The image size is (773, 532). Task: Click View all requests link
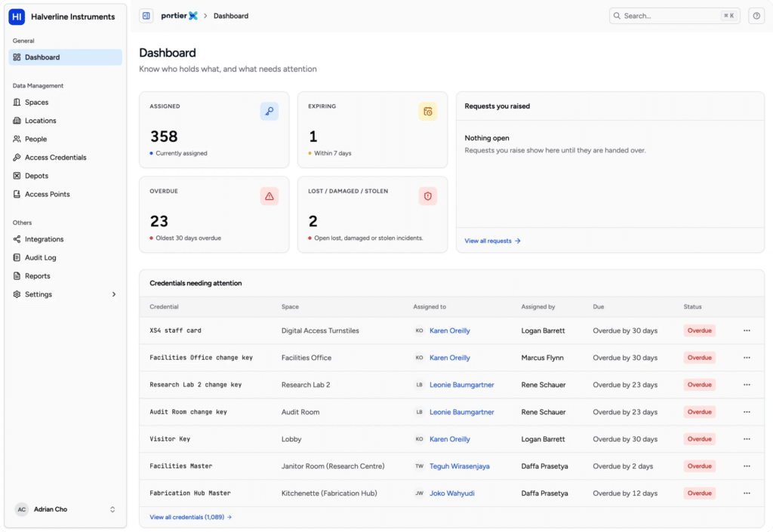pyautogui.click(x=492, y=241)
